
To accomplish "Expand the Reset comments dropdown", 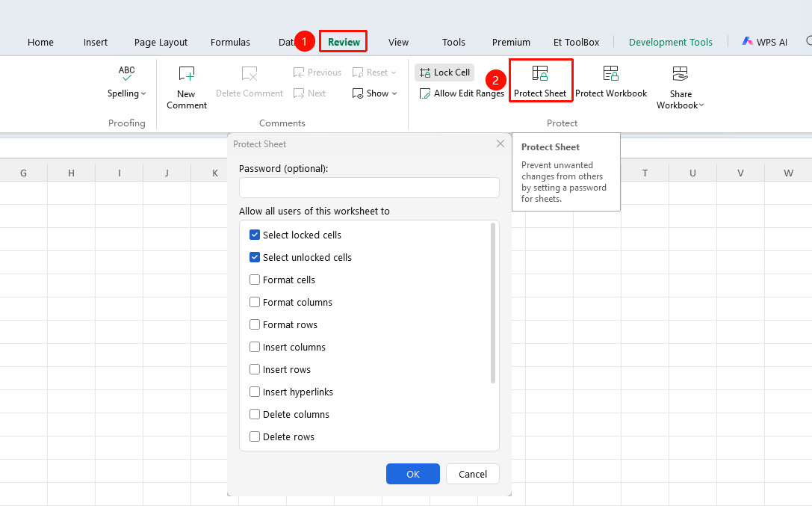I will click(x=394, y=72).
